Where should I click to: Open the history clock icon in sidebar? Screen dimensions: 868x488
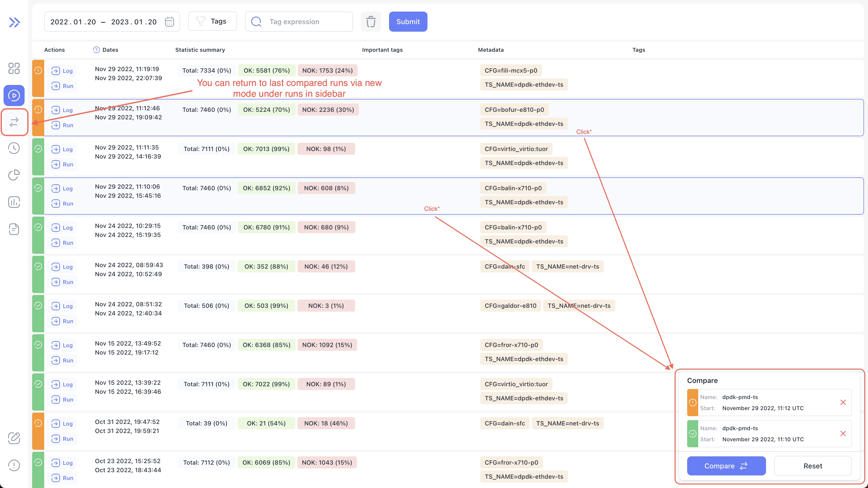point(14,148)
